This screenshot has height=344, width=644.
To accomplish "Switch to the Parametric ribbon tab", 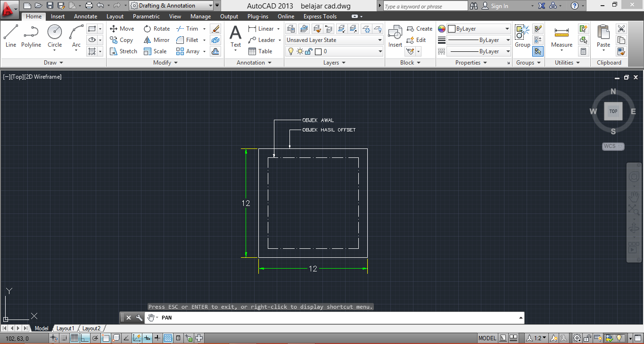I will (x=146, y=16).
